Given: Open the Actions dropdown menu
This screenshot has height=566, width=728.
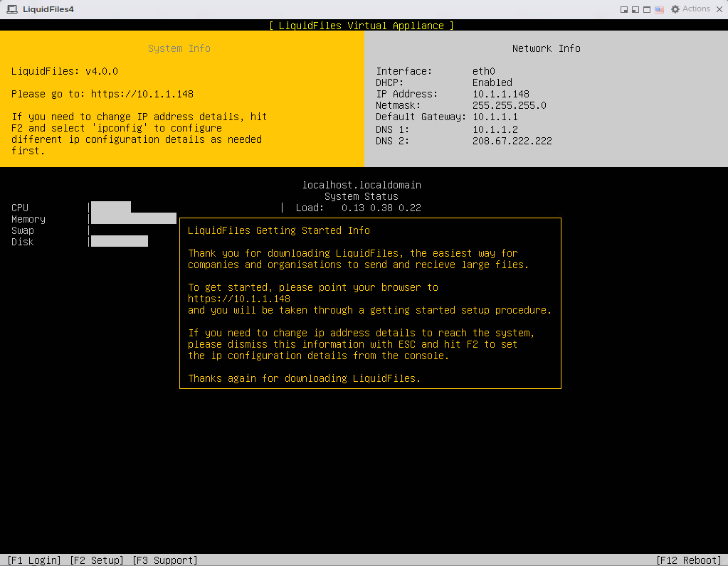Looking at the screenshot, I should (695, 9).
